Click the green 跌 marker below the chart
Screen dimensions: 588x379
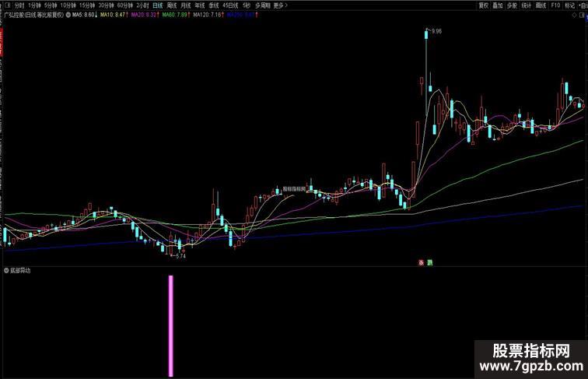point(430,263)
